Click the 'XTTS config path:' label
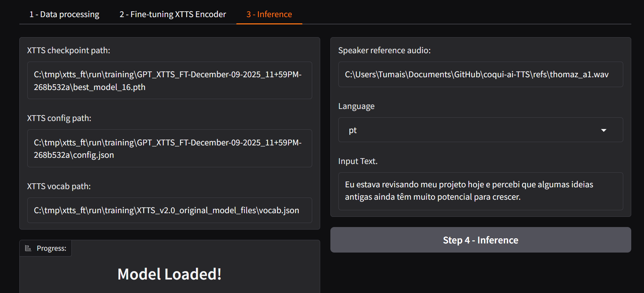Viewport: 644px width, 293px height. coord(59,118)
